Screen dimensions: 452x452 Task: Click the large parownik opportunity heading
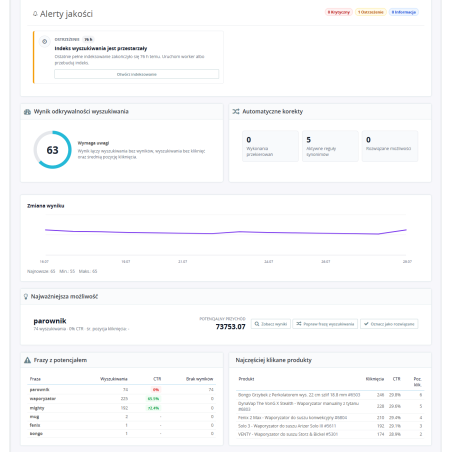pos(50,321)
